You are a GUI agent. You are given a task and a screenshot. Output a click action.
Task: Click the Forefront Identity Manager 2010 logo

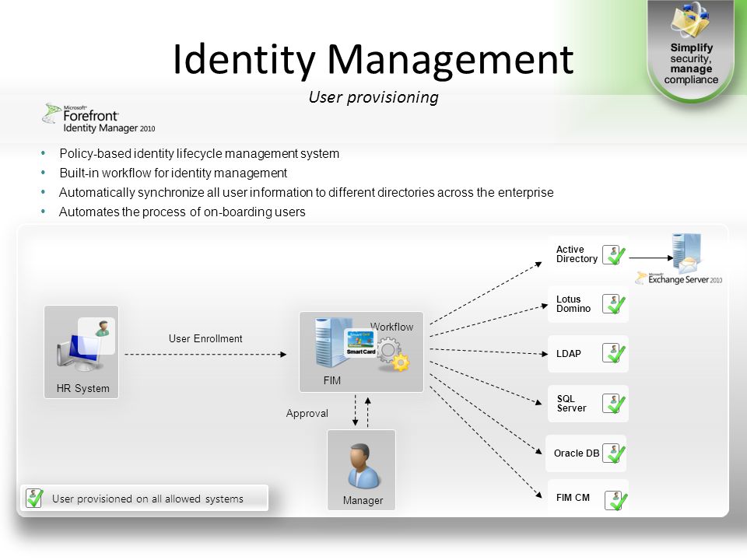pos(99,118)
